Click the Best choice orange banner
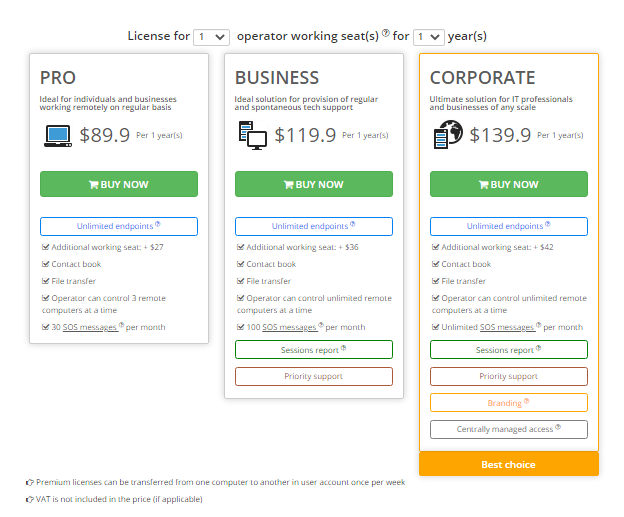The width and height of the screenshot is (624, 517). click(509, 464)
